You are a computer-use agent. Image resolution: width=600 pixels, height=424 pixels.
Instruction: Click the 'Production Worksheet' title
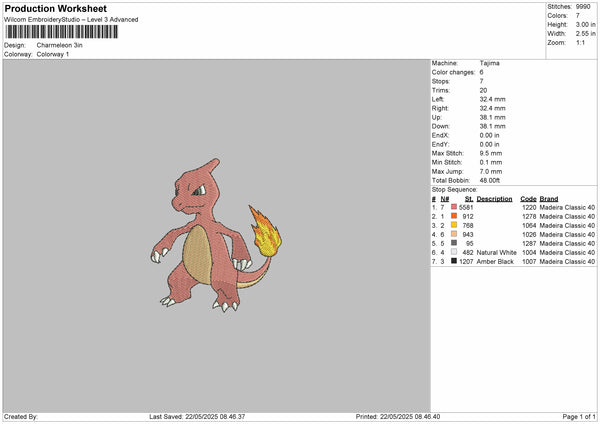click(x=55, y=8)
